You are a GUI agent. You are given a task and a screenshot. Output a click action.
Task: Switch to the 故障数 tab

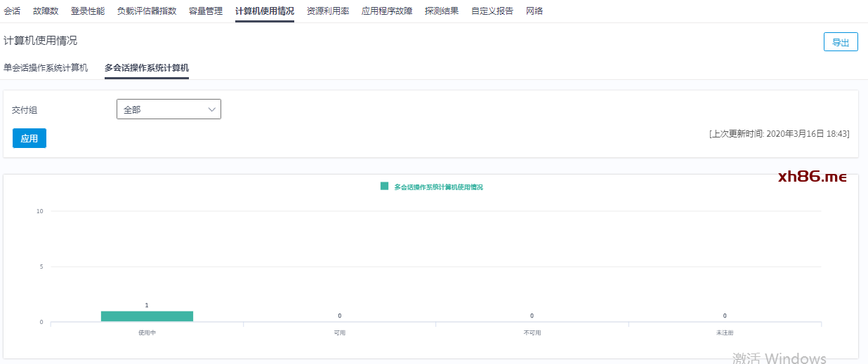pyautogui.click(x=46, y=11)
